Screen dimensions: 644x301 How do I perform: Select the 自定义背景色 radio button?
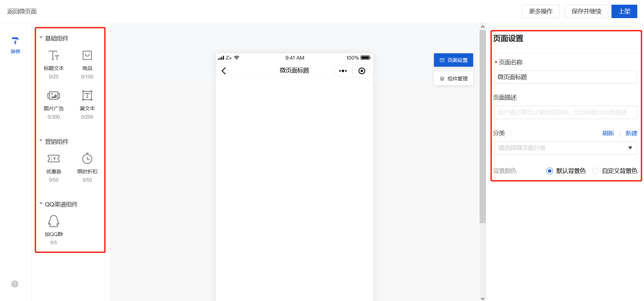595,171
